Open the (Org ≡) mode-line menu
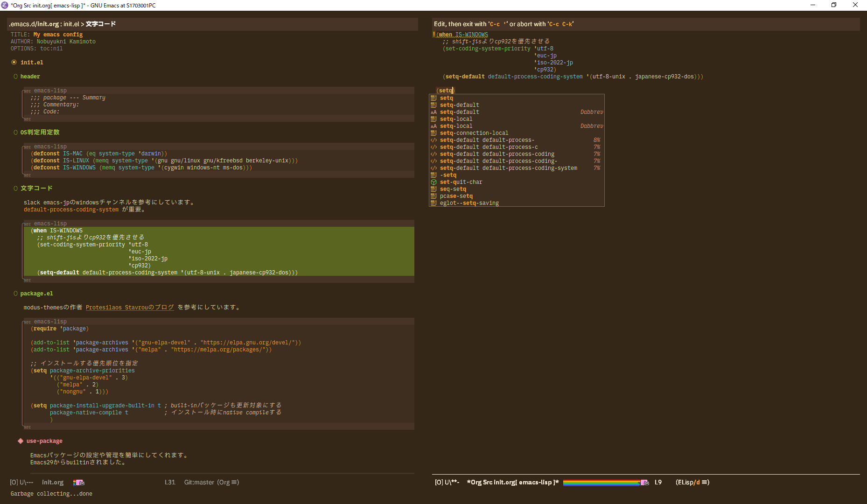The height and width of the screenshot is (504, 867). tap(227, 483)
